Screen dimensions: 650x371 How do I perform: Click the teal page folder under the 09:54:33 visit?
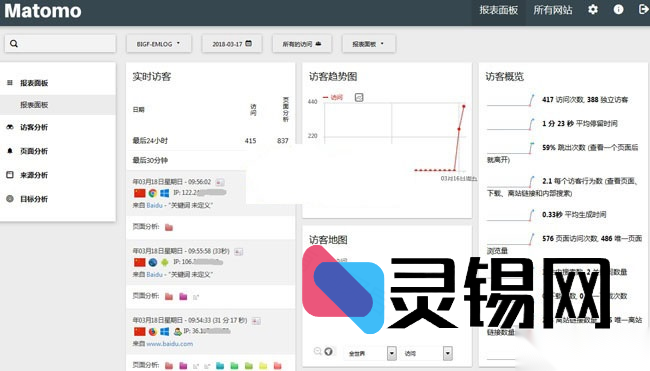(x=220, y=366)
